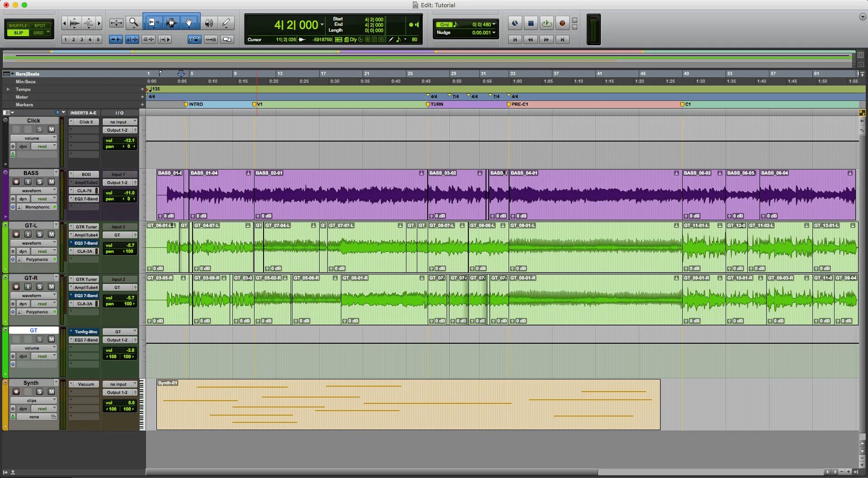Solo the Click track

pyautogui.click(x=40, y=129)
